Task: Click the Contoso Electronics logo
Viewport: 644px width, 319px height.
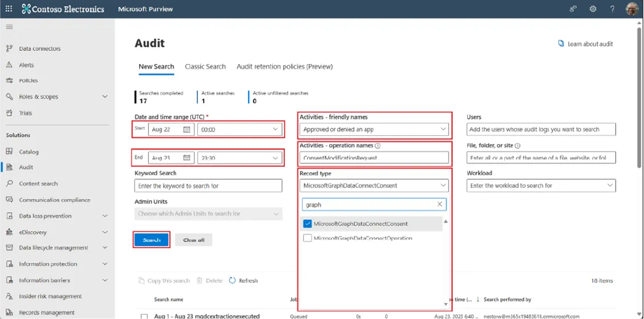Action: pyautogui.click(x=63, y=9)
